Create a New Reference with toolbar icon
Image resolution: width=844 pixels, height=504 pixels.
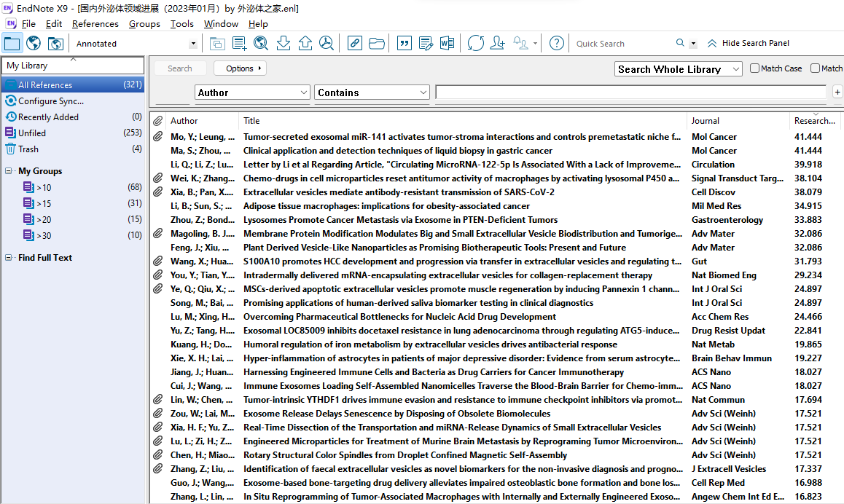point(239,43)
